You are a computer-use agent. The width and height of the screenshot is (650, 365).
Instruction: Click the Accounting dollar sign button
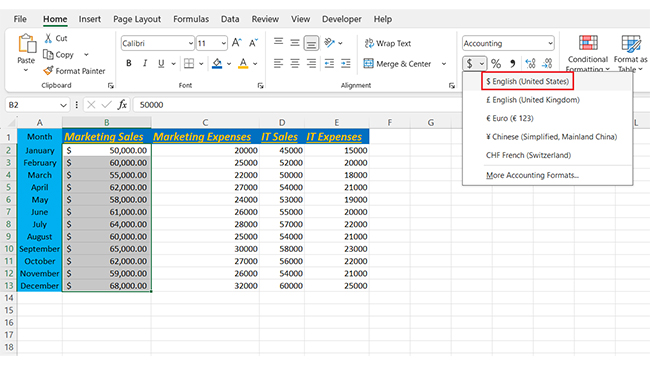point(469,63)
